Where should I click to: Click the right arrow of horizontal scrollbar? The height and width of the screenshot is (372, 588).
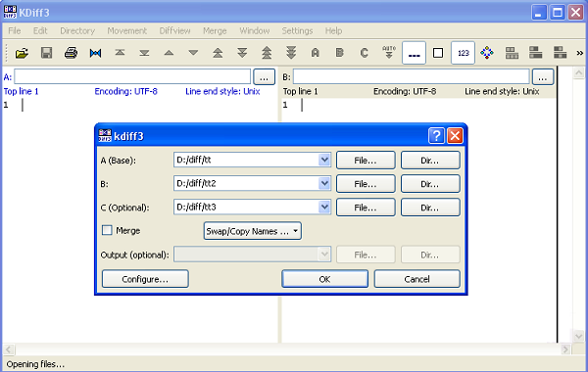pos(565,349)
